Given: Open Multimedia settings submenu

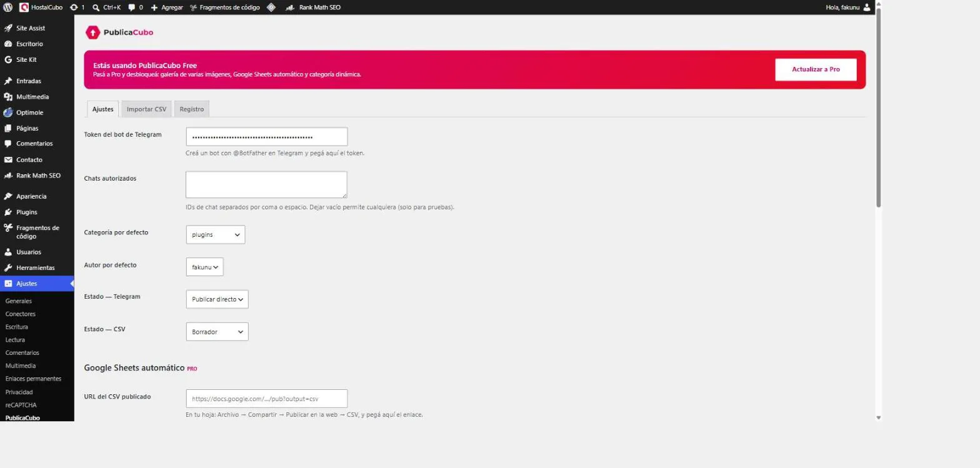Looking at the screenshot, I should 21,366.
